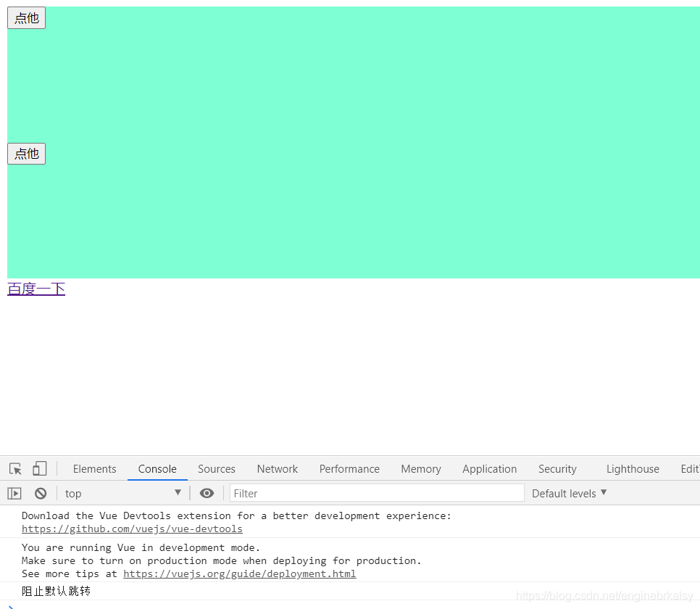The width and height of the screenshot is (700, 609).
Task: Go to the Memory tab
Action: click(x=420, y=468)
